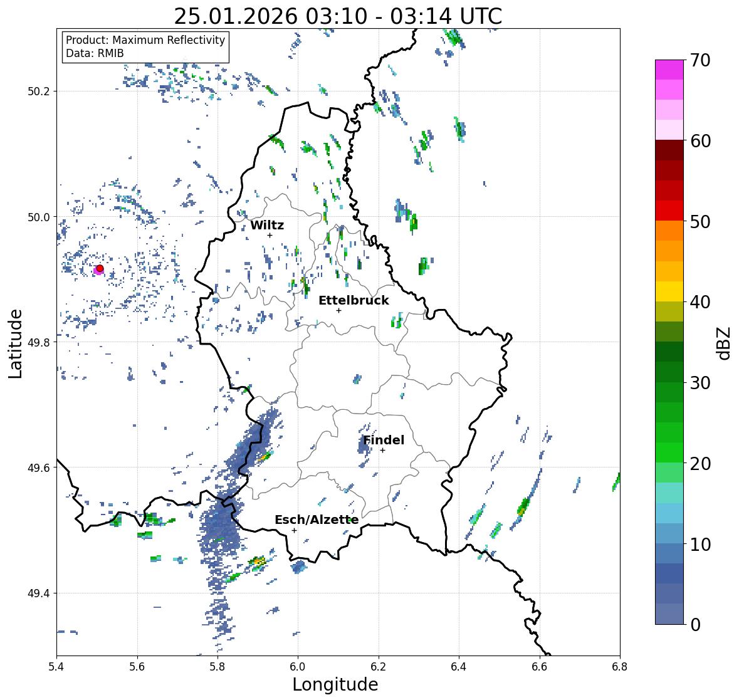Image resolution: width=739 pixels, height=700 pixels.
Task: Click the yellow 40 dBZ color band
Action: (x=669, y=291)
